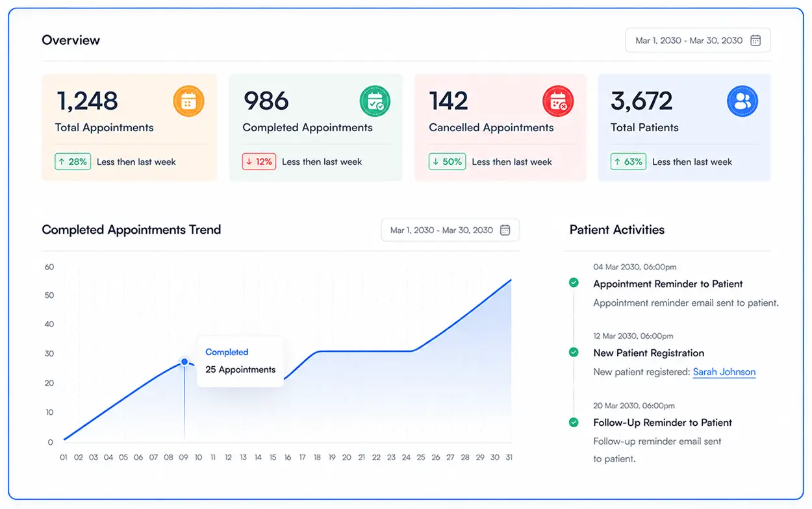Click the 'Completed Appointments Trend' heading
The width and height of the screenshot is (812, 509).
(131, 230)
